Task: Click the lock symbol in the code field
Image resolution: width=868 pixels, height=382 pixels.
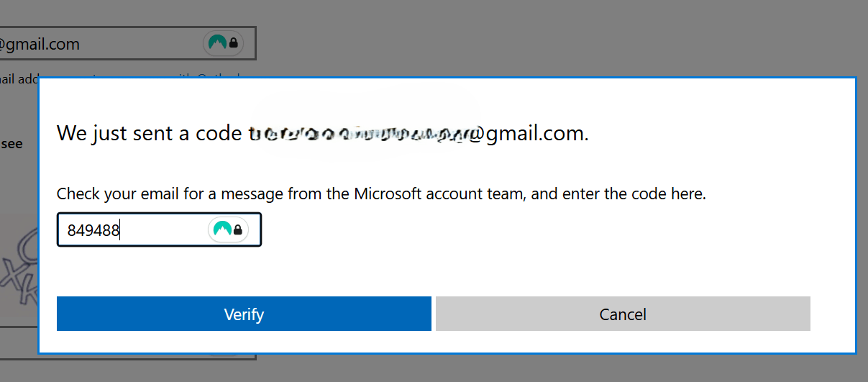Action: [x=237, y=230]
